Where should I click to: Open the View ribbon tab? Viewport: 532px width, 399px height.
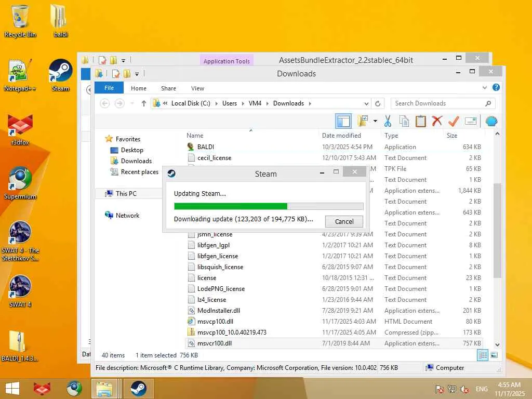pyautogui.click(x=197, y=88)
